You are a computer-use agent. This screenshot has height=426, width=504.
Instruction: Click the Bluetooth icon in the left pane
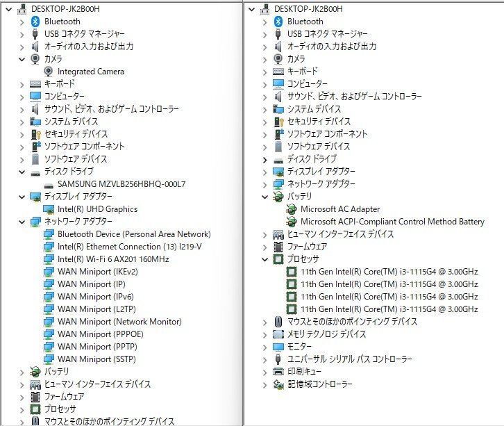pos(35,22)
